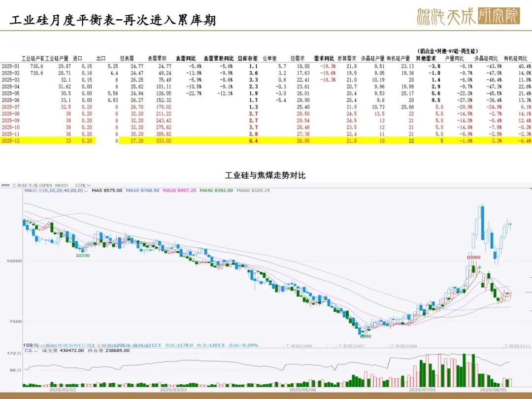This screenshot has height=399, width=532.
Task: Click the link icon beside 工业硅主连
Action: 5,185
